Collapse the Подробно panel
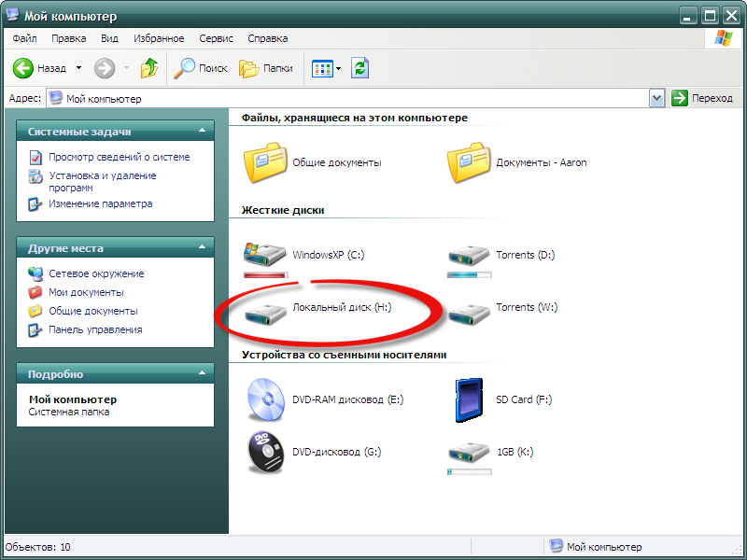747x560 pixels. tap(200, 374)
